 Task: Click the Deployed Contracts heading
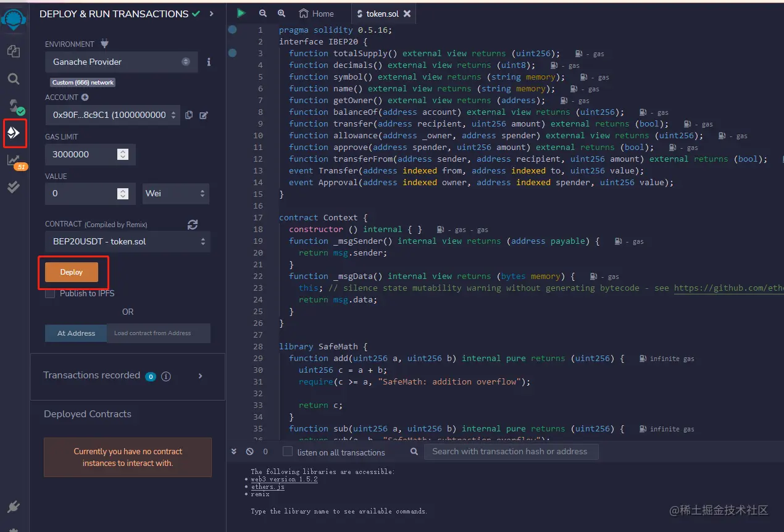[88, 414]
